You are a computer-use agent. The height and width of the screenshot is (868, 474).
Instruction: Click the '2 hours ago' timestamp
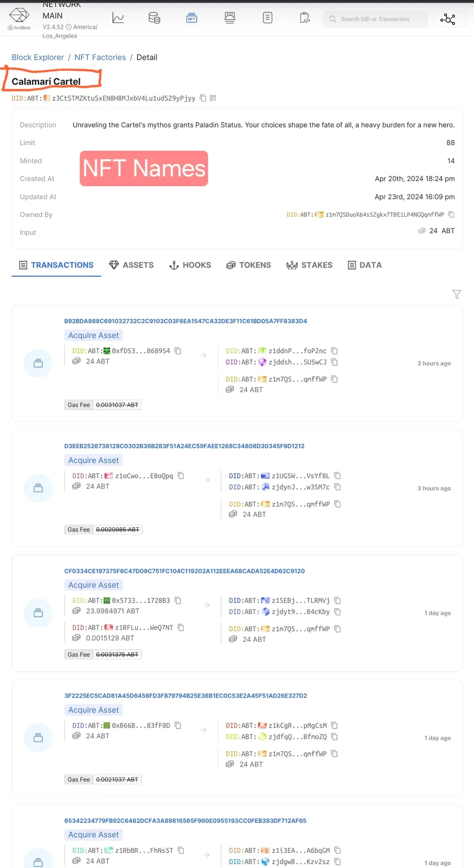click(x=434, y=363)
